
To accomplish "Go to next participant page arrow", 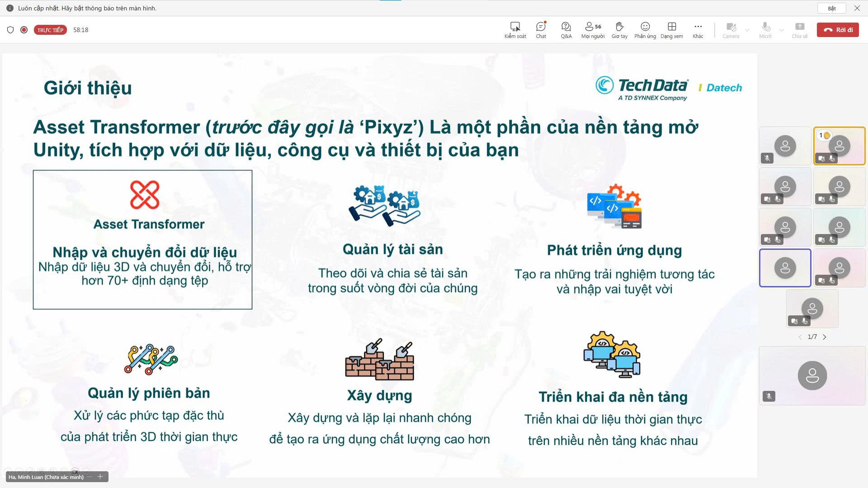I will pyautogui.click(x=825, y=337).
